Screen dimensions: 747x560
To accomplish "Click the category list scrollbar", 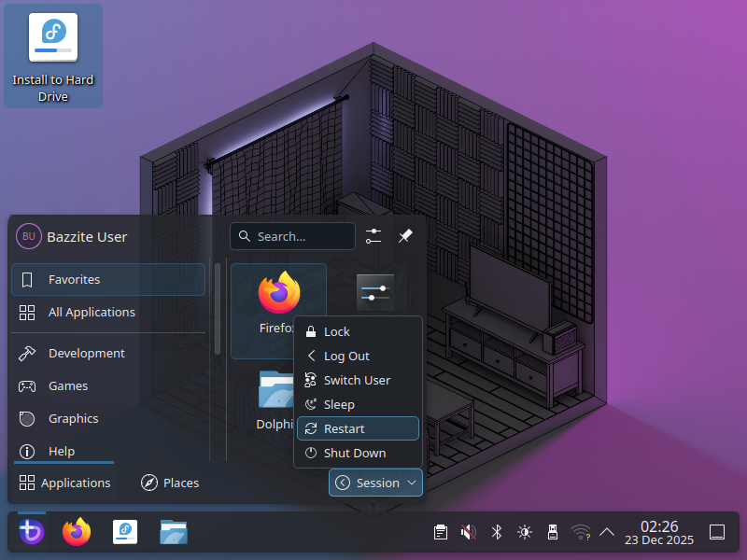I will (x=218, y=309).
